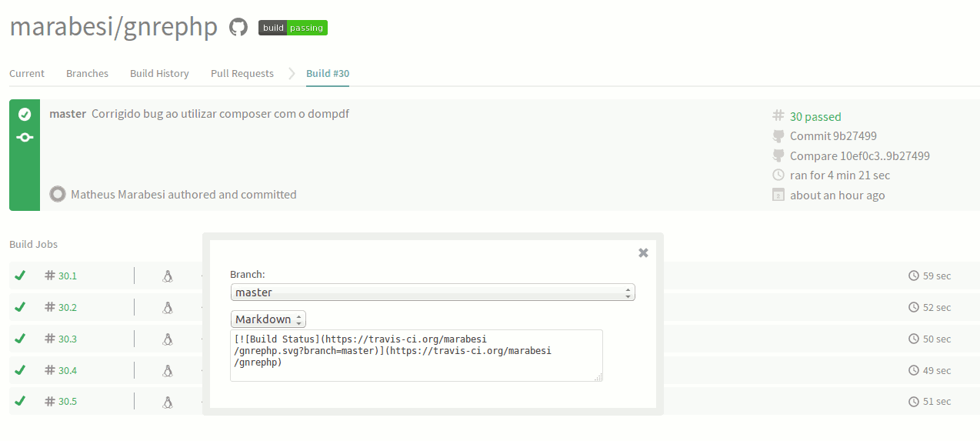Click the Linux penguin icon in job 30.1

(167, 276)
